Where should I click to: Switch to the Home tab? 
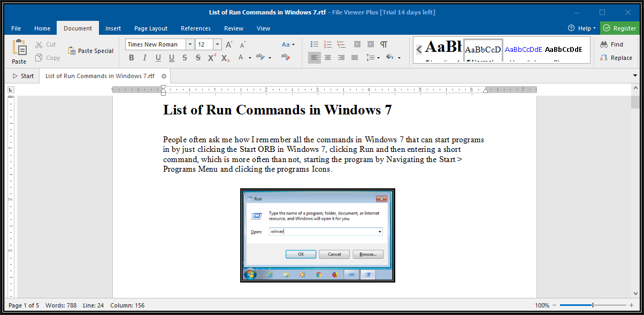click(x=42, y=28)
